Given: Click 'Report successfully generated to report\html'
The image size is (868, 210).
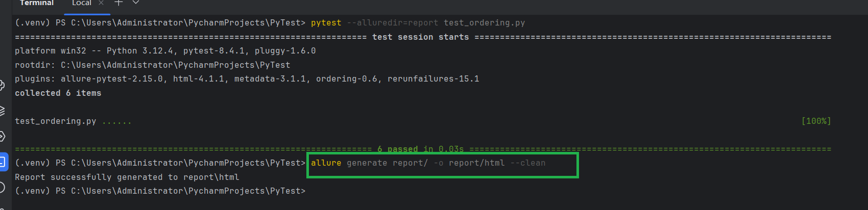Looking at the screenshot, I should 127,177.
